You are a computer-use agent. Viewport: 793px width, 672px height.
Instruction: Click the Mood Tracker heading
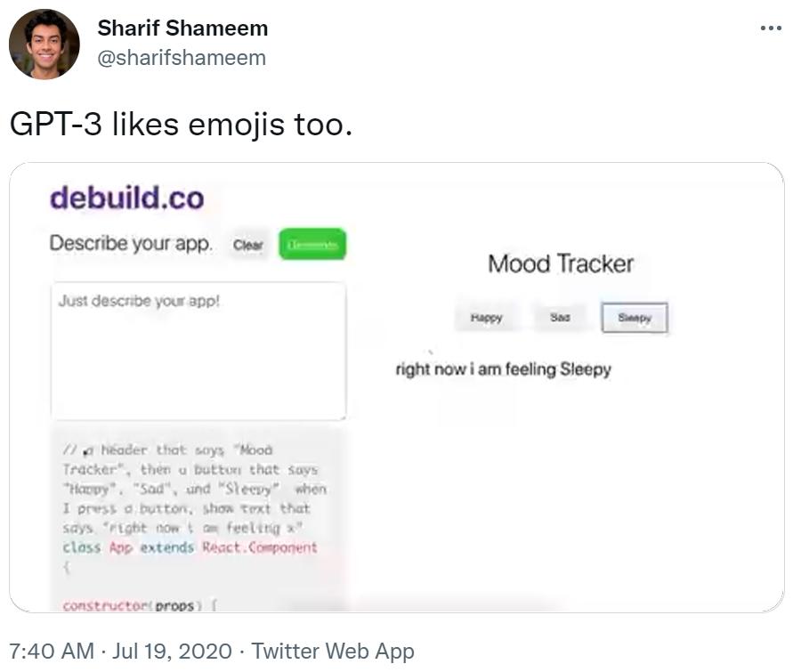[560, 263]
